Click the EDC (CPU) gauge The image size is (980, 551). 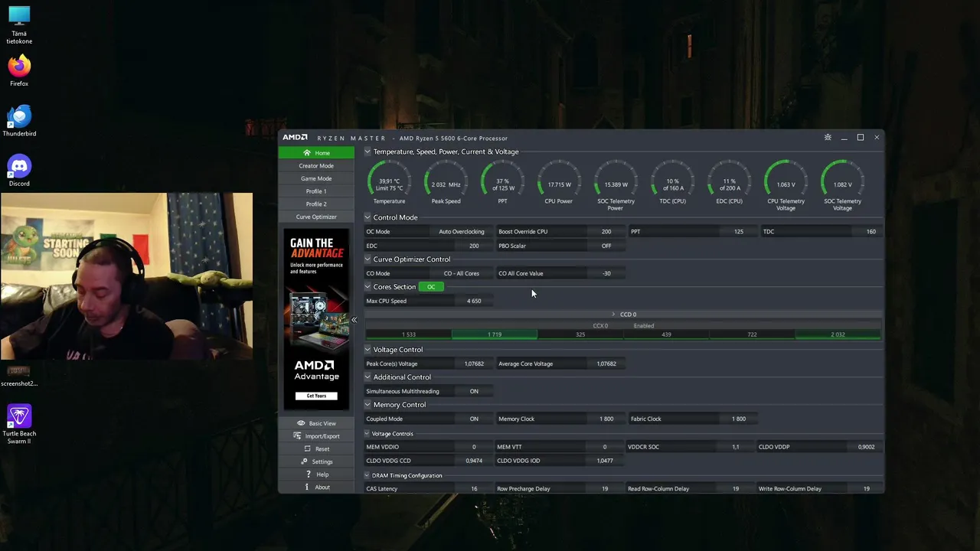click(x=729, y=182)
